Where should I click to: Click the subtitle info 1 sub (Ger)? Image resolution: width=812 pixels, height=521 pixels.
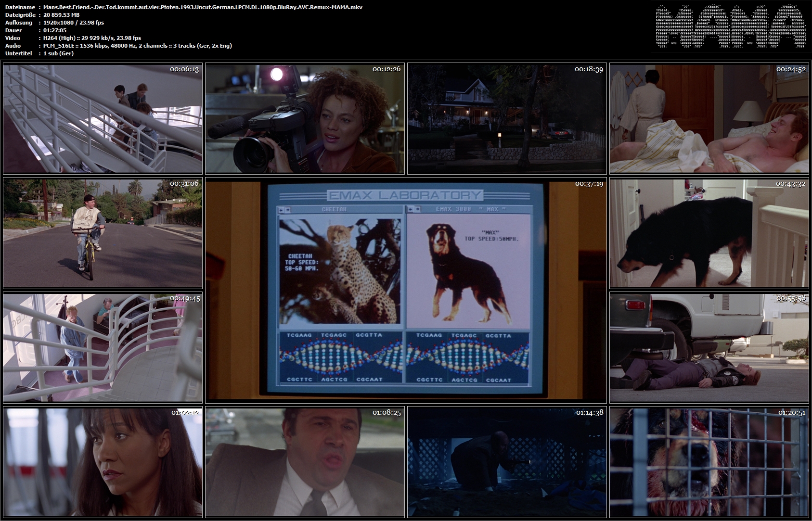[58, 53]
